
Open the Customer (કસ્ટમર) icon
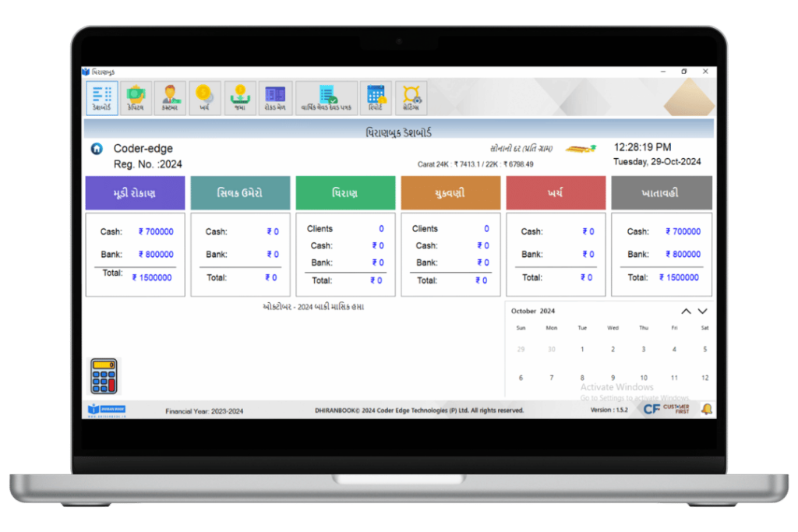click(170, 97)
